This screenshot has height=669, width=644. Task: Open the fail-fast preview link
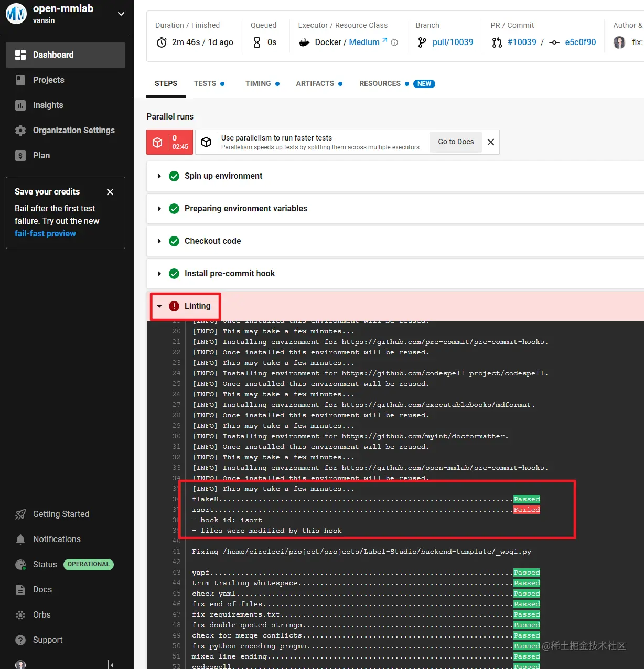[45, 233]
